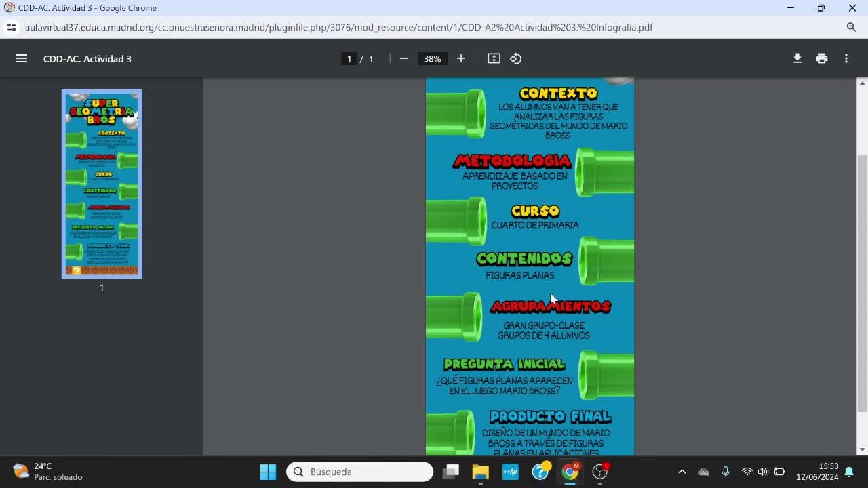Viewport: 868px width, 488px height.
Task: Show hidden system tray icons
Action: tap(682, 472)
